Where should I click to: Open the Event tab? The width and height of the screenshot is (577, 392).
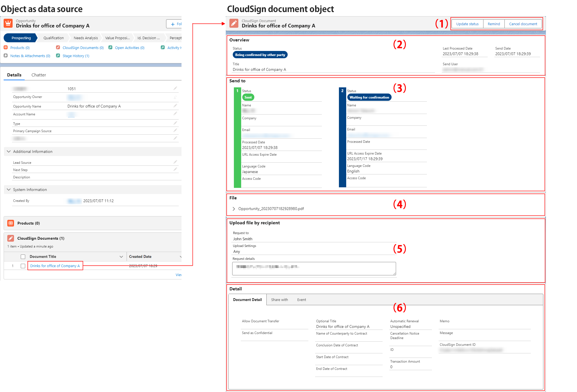click(302, 300)
